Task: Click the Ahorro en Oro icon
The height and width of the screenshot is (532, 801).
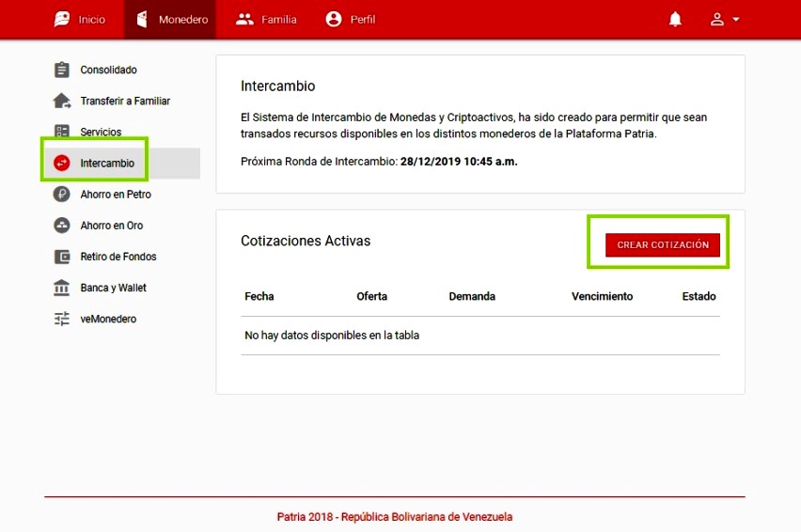Action: (62, 226)
